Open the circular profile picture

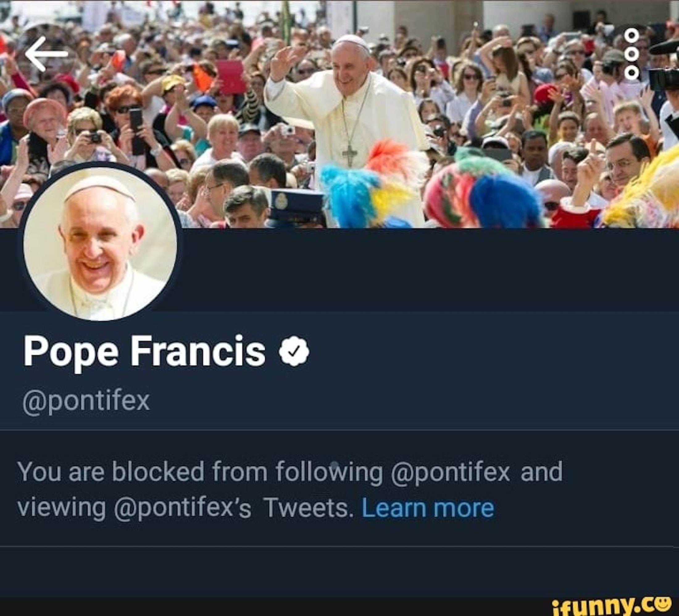tap(100, 244)
